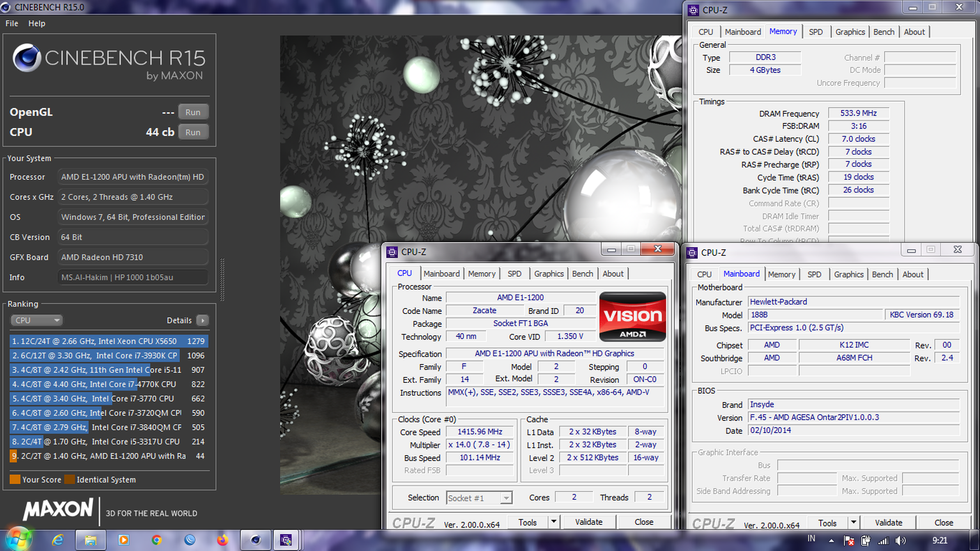This screenshot has height=551, width=980.
Task: Click the Core Speed 1415.96 MHz value
Action: click(479, 432)
